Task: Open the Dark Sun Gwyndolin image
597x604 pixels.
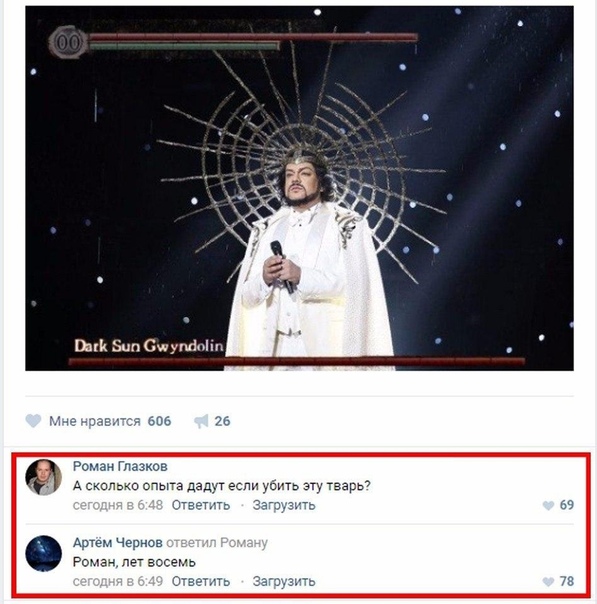Action: [x=299, y=188]
